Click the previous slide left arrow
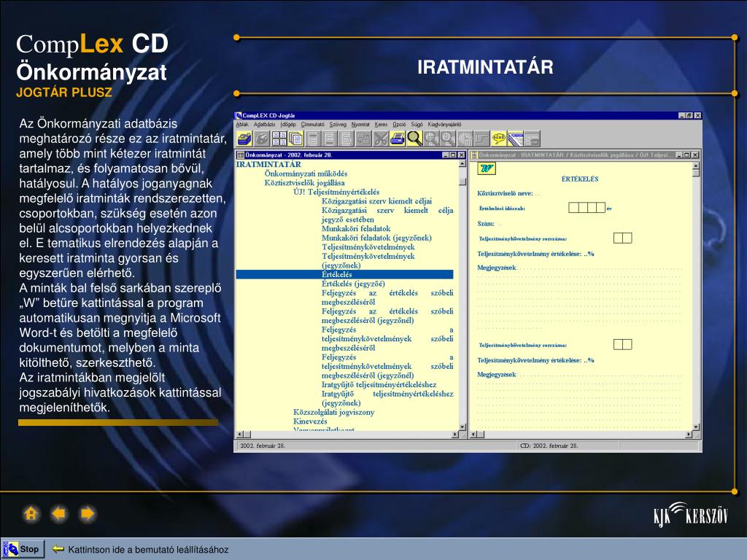 pyautogui.click(x=59, y=514)
